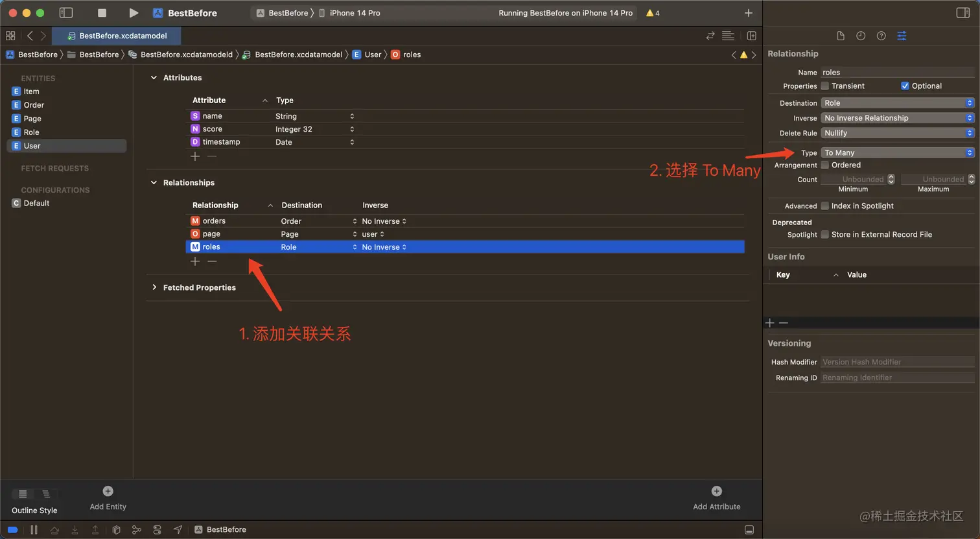This screenshot has height=539, width=980.
Task: Enable Store in External Record File
Action: (825, 234)
